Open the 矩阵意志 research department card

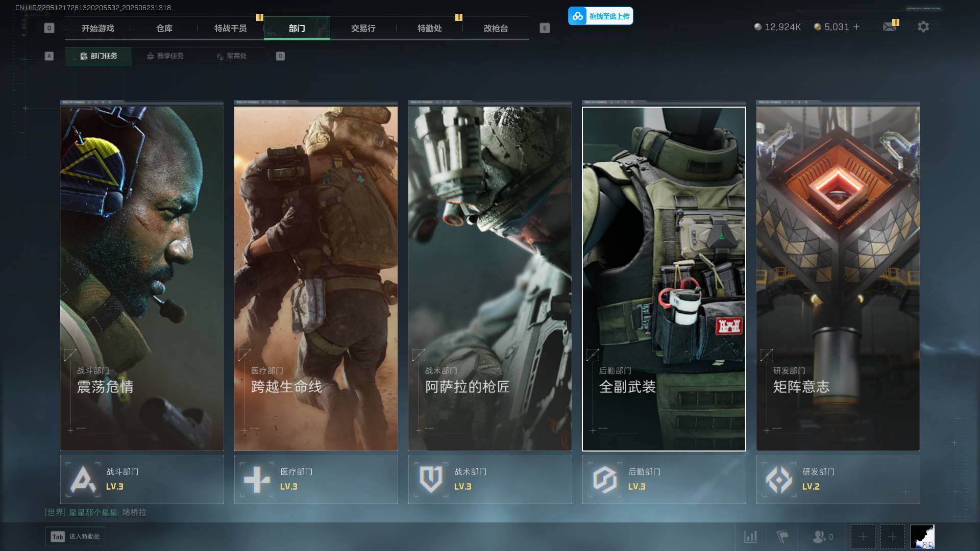click(x=838, y=278)
